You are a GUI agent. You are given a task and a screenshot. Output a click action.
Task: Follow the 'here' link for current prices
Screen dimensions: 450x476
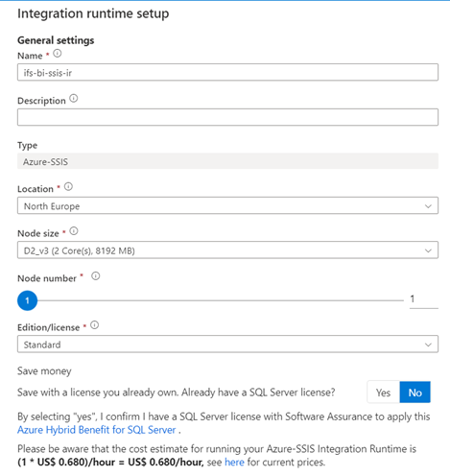(x=234, y=463)
